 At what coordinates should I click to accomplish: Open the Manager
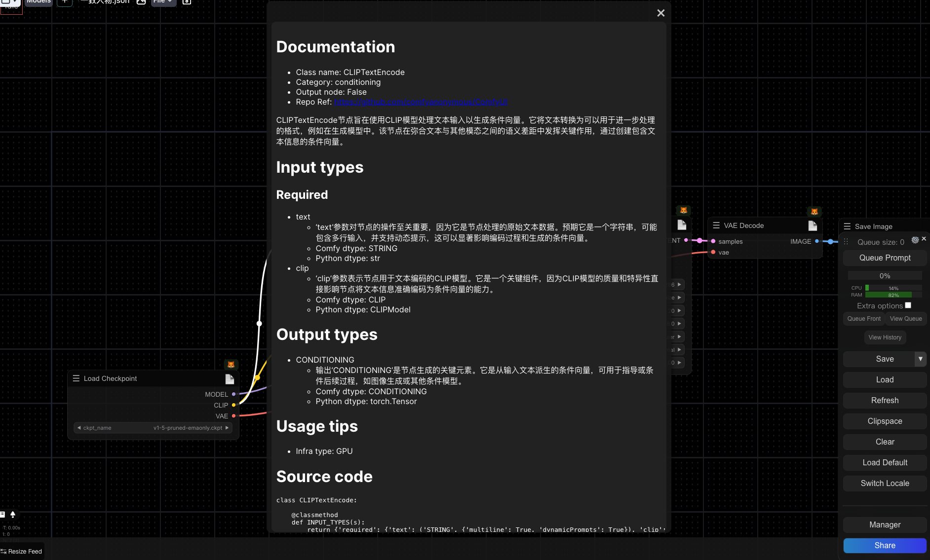pyautogui.click(x=885, y=525)
